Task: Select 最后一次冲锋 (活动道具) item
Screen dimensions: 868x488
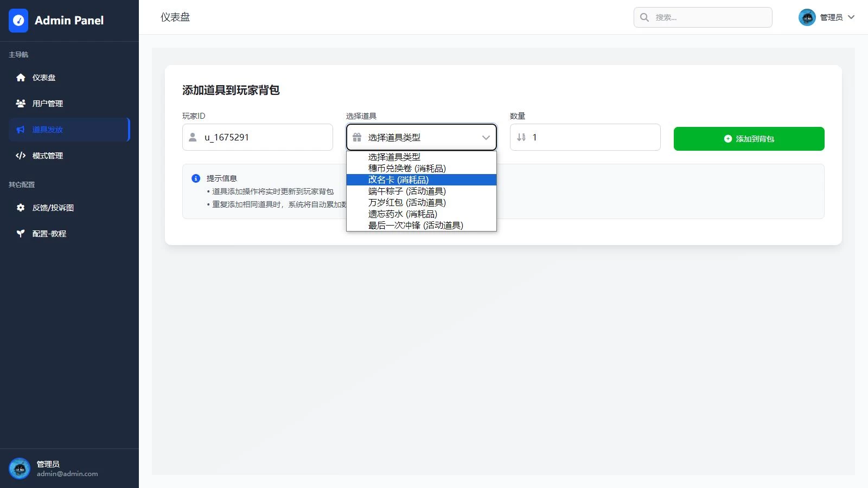Action: tap(416, 225)
